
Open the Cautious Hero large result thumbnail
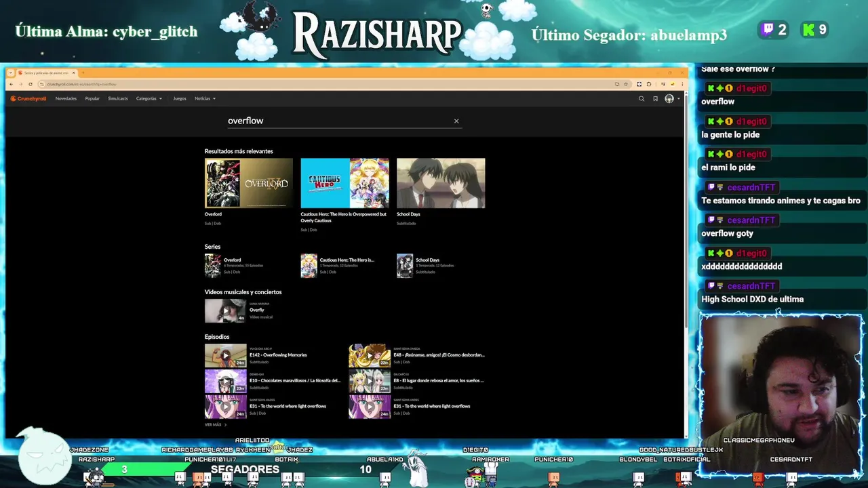(344, 183)
